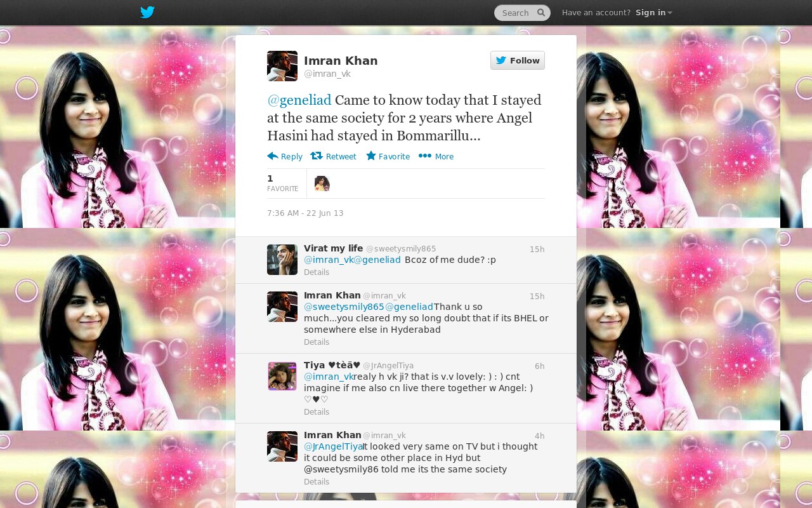
Task: Open Imran Khan's name in the 15h reply
Action: tap(332, 295)
